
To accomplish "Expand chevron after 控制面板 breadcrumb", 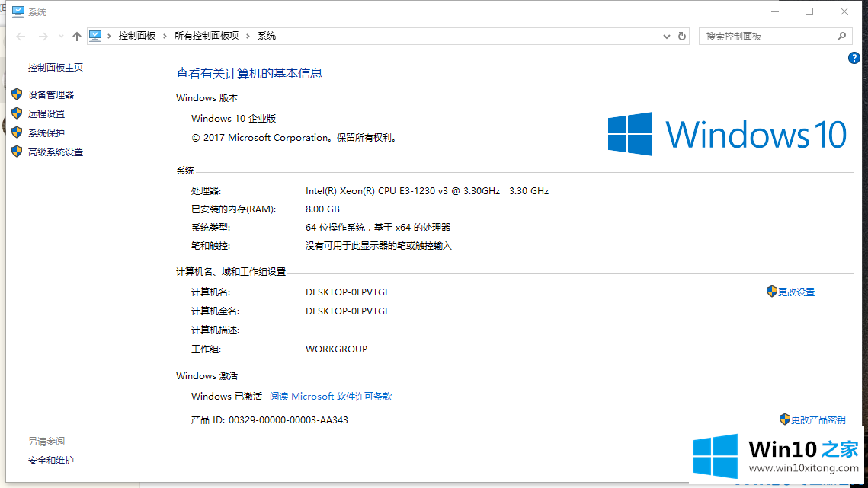I will 165,36.
